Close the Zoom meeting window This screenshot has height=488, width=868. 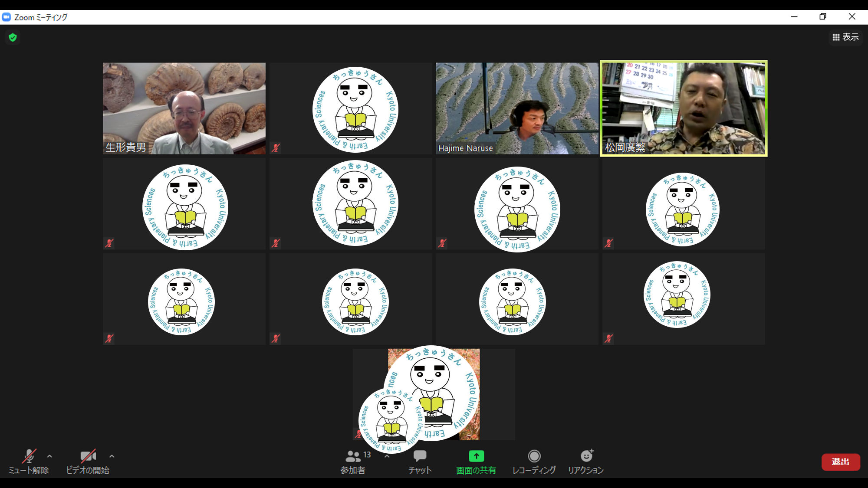click(x=852, y=17)
